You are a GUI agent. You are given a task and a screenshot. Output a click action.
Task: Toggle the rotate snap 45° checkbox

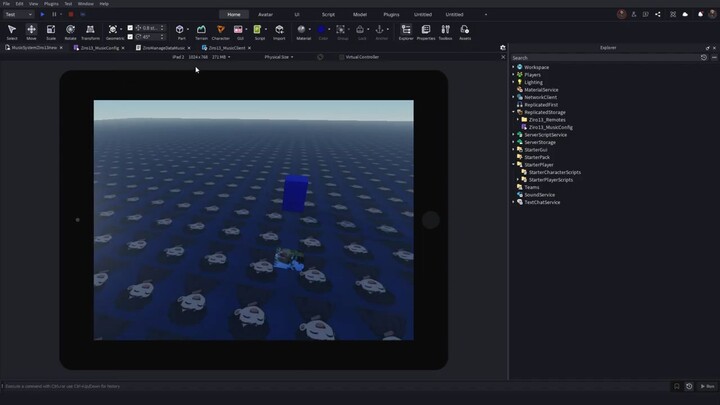tap(130, 37)
